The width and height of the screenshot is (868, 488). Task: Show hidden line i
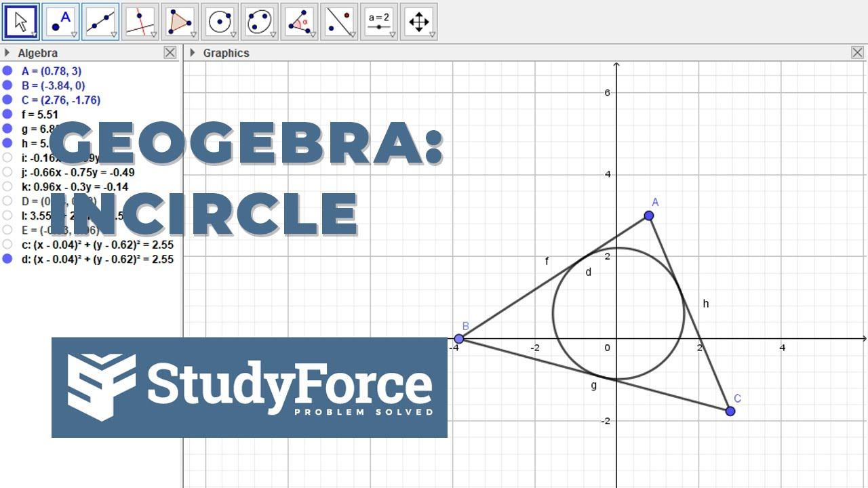click(x=7, y=158)
